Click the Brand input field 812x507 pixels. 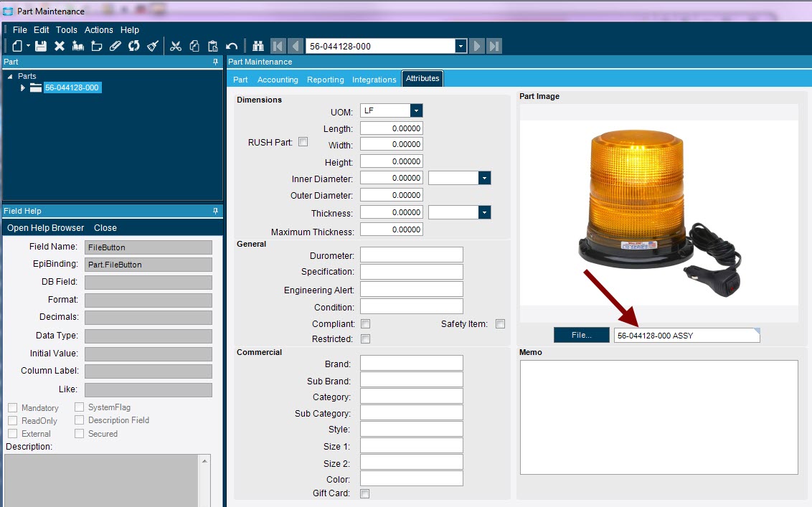tap(411, 363)
